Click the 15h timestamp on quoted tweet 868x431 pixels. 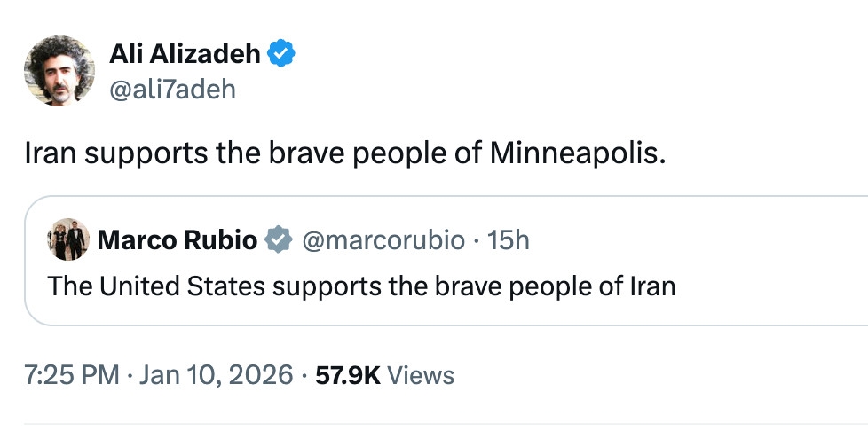click(509, 239)
